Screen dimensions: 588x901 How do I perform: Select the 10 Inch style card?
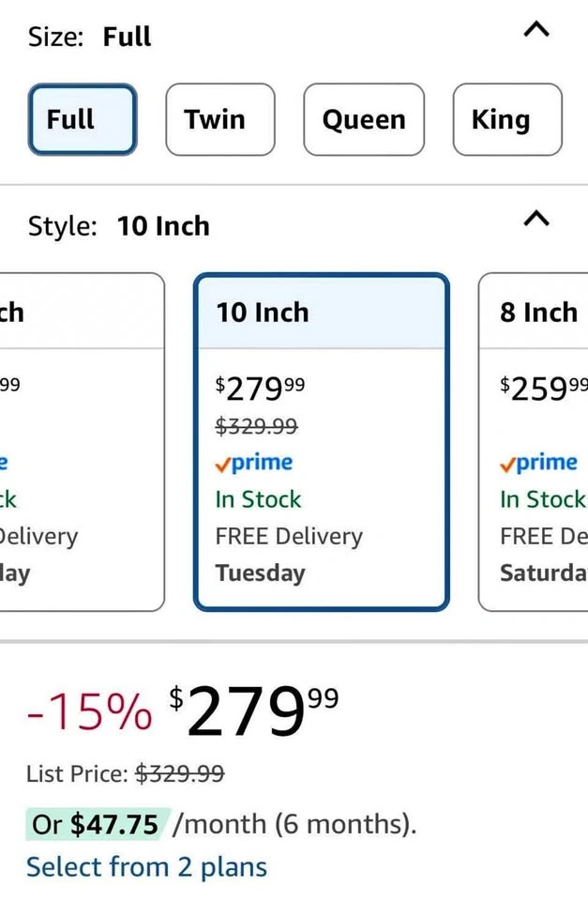321,441
